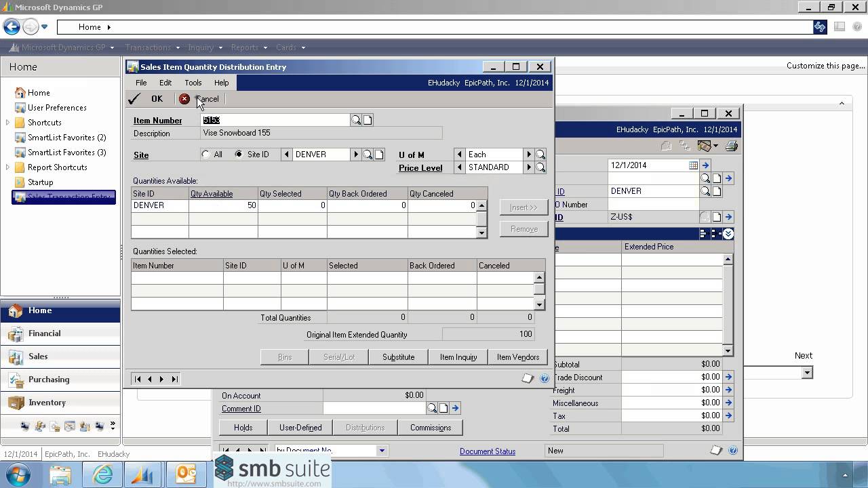
Task: Open lookup beside DENVER in Sales Transaction window
Action: (x=705, y=191)
